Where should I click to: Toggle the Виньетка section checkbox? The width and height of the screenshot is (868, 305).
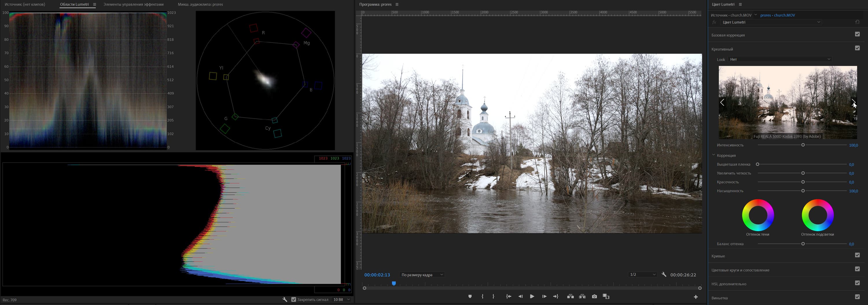857,297
